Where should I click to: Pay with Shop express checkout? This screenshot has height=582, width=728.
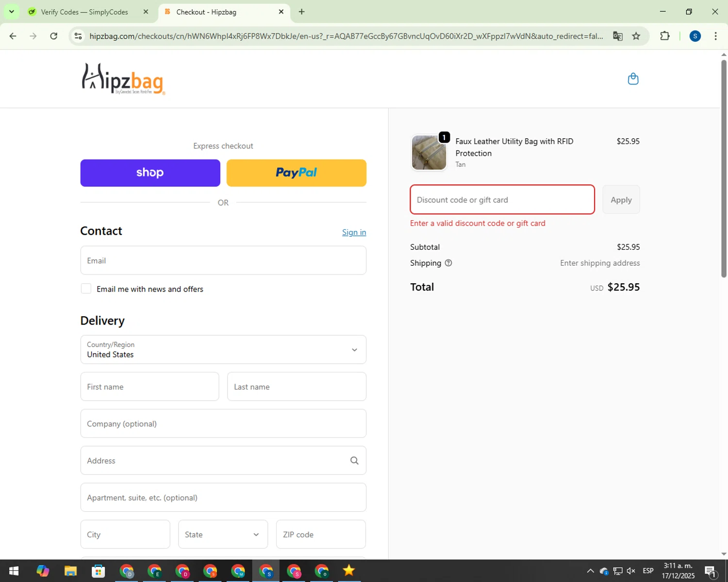coord(150,173)
